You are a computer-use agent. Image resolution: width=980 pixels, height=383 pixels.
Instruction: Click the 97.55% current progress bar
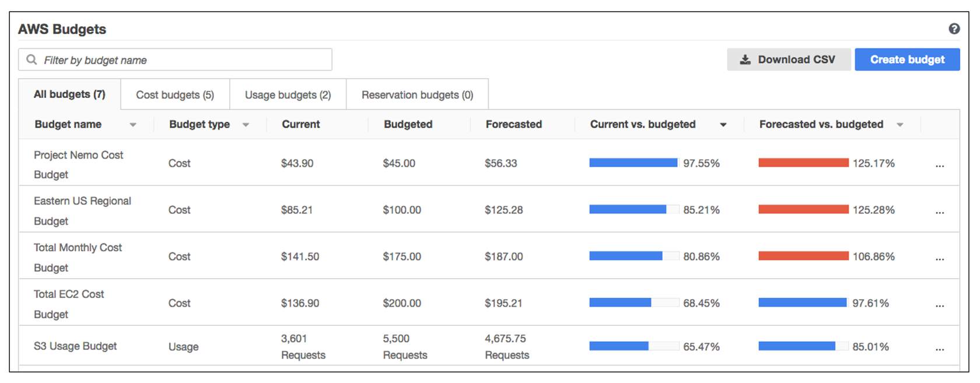click(x=634, y=163)
